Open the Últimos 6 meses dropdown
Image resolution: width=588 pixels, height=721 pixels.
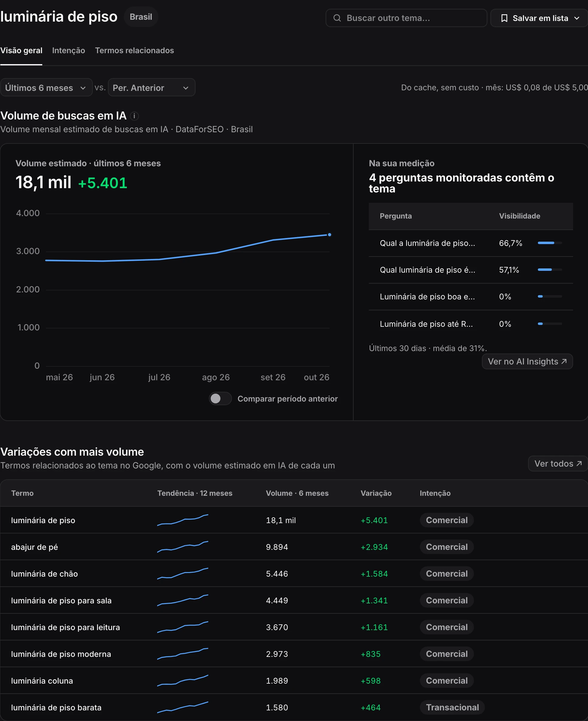pos(46,88)
